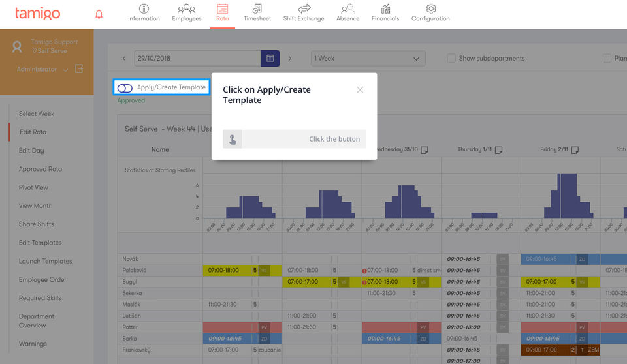Select Edit Rota in sidebar
Screen dimensions: 627x364
tap(33, 132)
